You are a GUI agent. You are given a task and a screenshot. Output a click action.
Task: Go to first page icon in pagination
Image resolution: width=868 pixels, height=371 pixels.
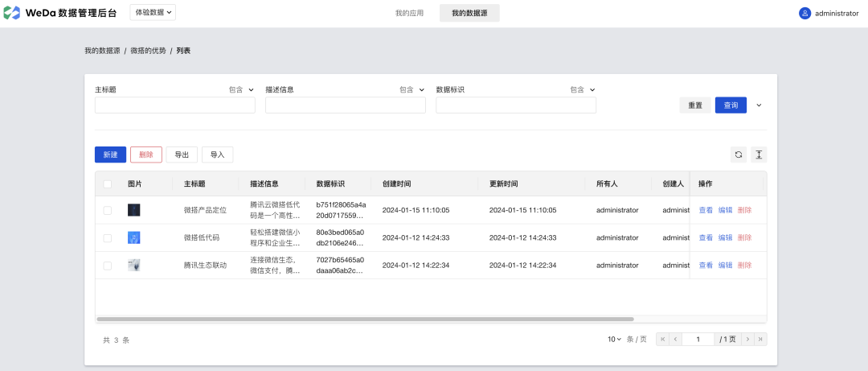tap(662, 339)
